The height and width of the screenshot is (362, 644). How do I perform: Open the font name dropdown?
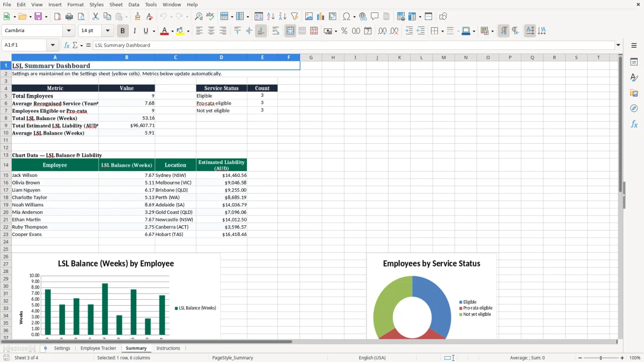(x=69, y=31)
